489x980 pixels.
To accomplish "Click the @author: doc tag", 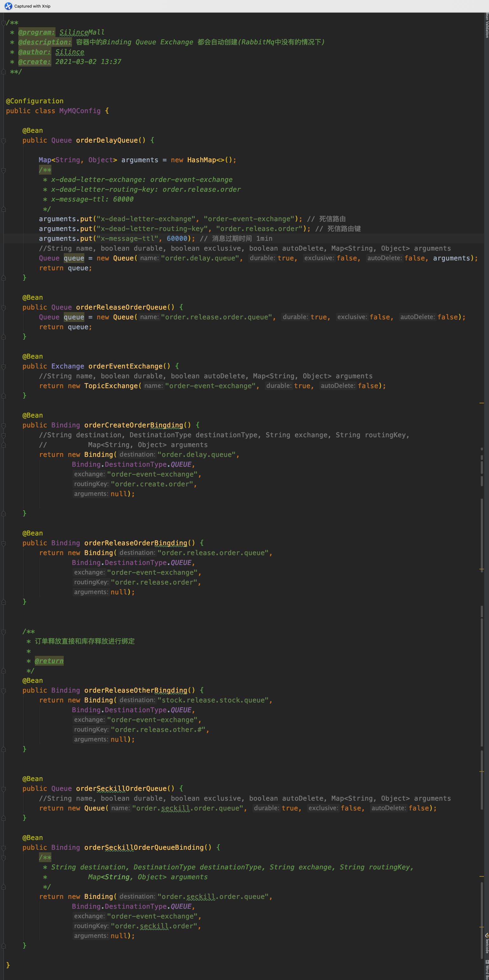I will (35, 52).
